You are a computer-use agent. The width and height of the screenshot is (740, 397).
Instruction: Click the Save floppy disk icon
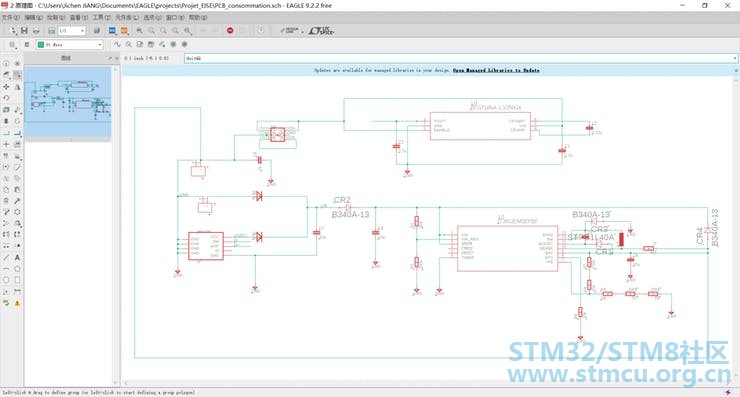[24, 31]
